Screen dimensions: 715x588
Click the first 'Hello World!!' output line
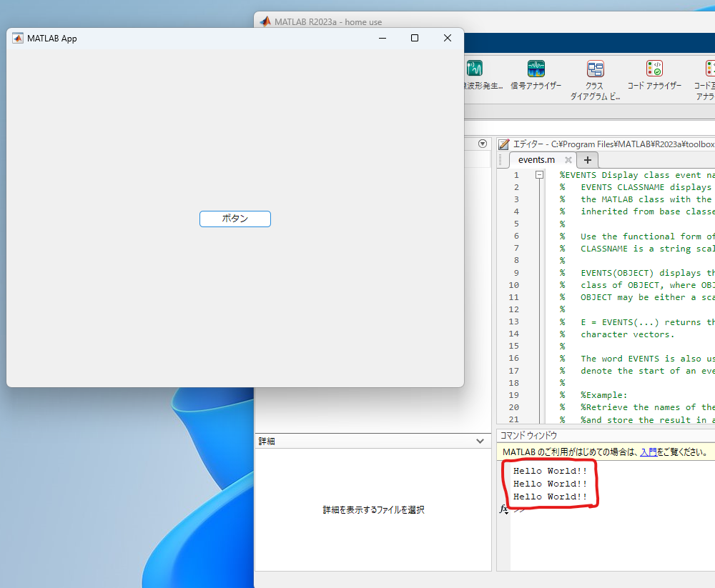550,471
